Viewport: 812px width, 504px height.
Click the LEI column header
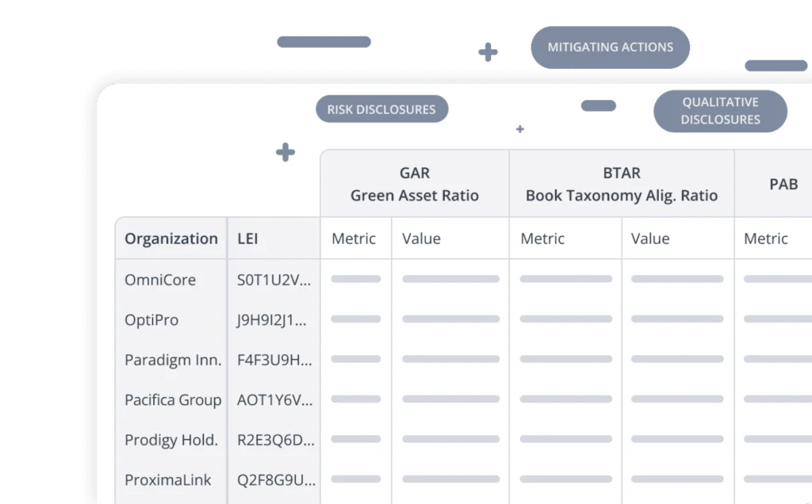click(x=247, y=239)
